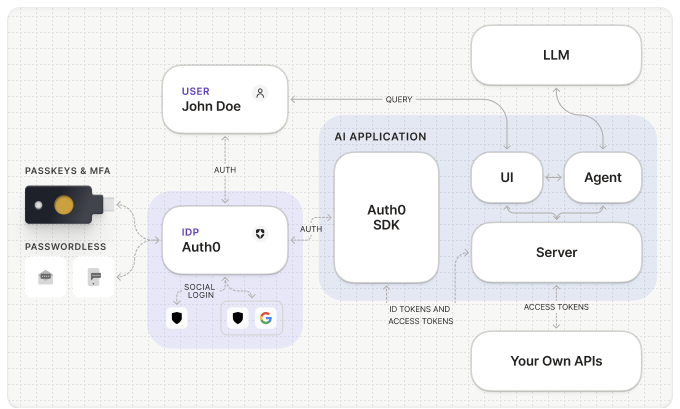Viewport: 680px width, 409px height.
Task: Click the shield icon in the Auth0 IDP box
Action: point(260,234)
